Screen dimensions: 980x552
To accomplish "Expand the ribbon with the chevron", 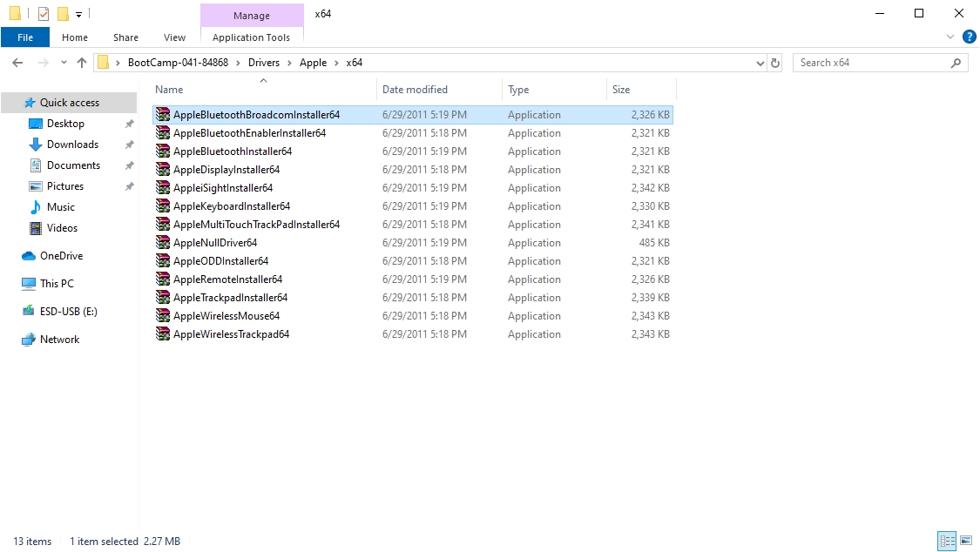I will 950,37.
